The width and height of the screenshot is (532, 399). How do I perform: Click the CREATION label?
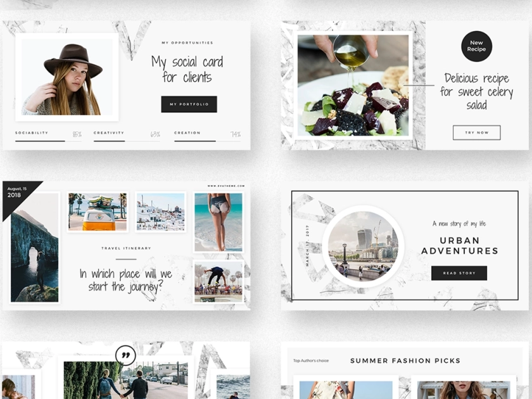tap(187, 132)
